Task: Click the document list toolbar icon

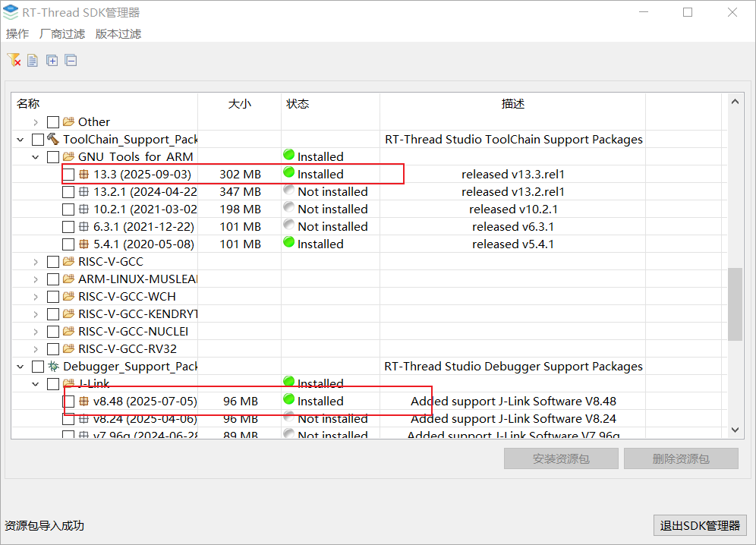Action: pyautogui.click(x=33, y=60)
